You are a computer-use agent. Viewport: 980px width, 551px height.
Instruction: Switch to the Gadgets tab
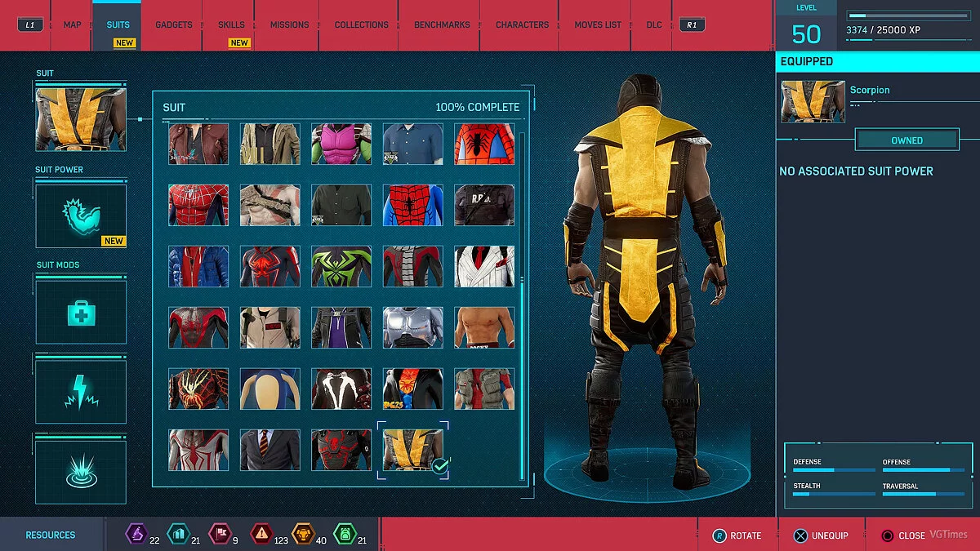coord(172,24)
